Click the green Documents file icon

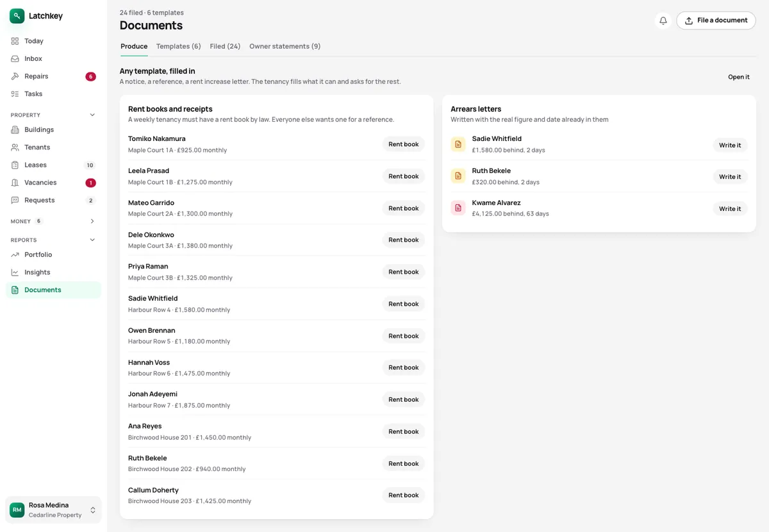(x=15, y=290)
